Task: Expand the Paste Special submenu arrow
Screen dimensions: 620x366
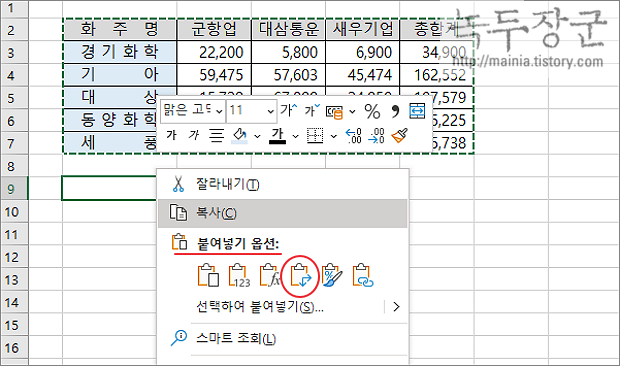Action: point(396,307)
